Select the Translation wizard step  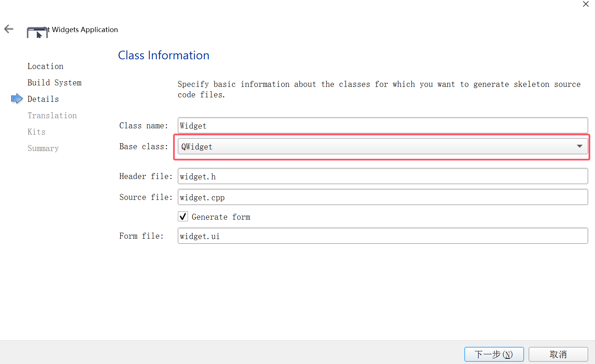pyautogui.click(x=52, y=116)
